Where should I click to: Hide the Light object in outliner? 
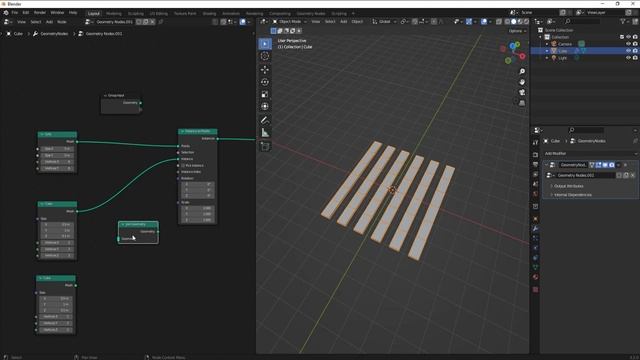[628, 58]
